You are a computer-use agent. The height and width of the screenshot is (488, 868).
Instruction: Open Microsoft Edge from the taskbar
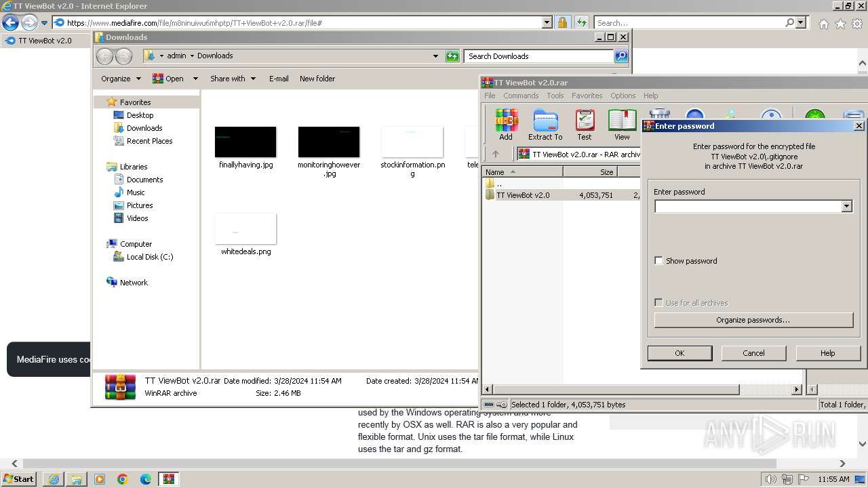tap(146, 479)
